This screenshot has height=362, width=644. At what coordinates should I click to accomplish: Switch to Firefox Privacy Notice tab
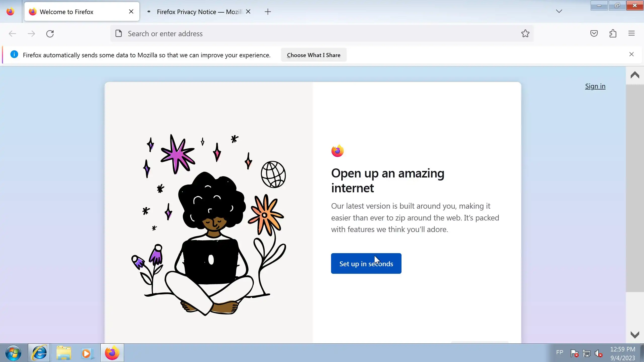pos(196,12)
